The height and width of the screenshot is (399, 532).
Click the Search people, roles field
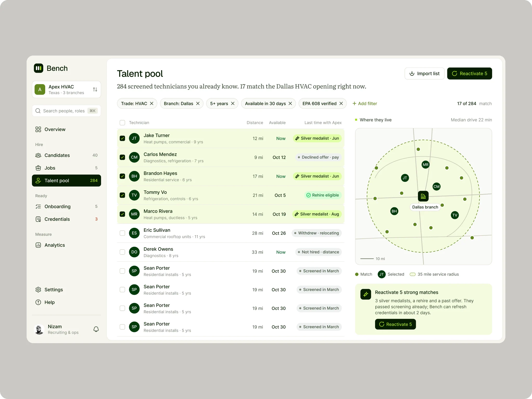66,111
